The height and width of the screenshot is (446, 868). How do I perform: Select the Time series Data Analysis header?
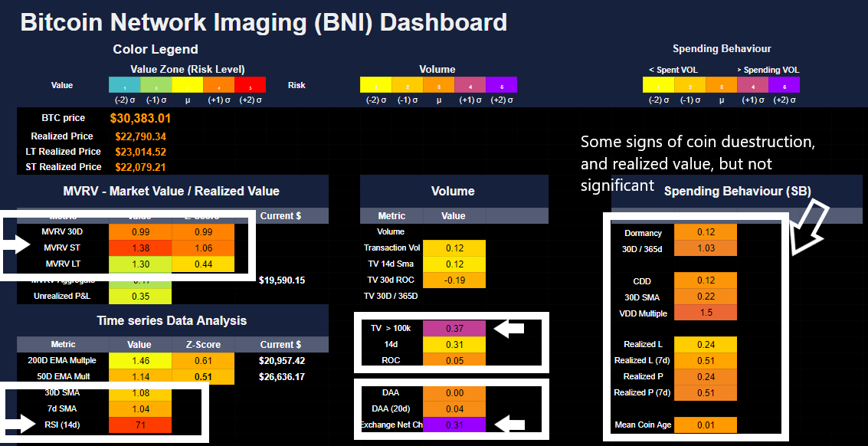(172, 320)
